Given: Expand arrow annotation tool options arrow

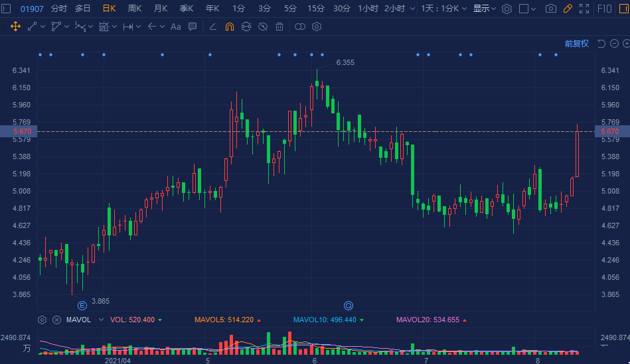Looking at the screenshot, I should (163, 27).
